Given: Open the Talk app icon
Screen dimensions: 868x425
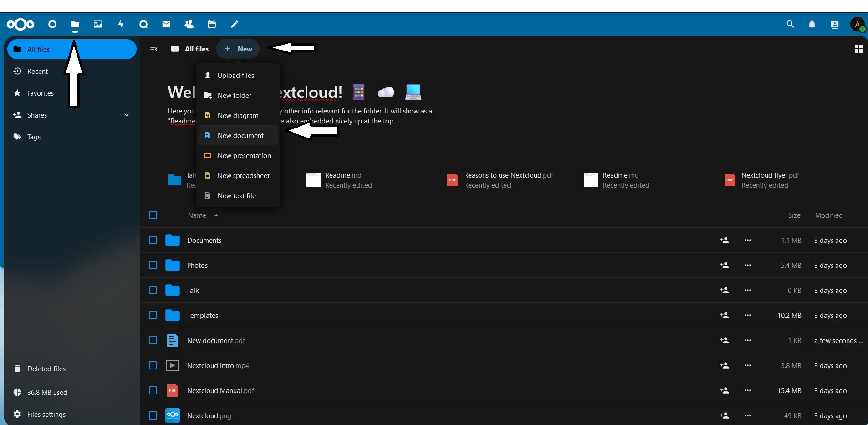Looking at the screenshot, I should pos(143,24).
